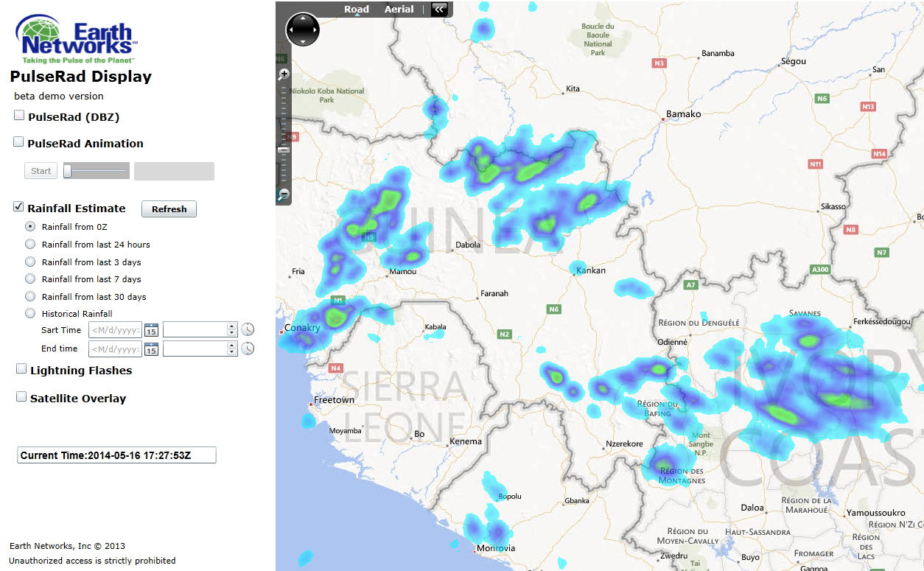
Task: Increase the Sart Time value with the up spinner
Action: (x=231, y=326)
